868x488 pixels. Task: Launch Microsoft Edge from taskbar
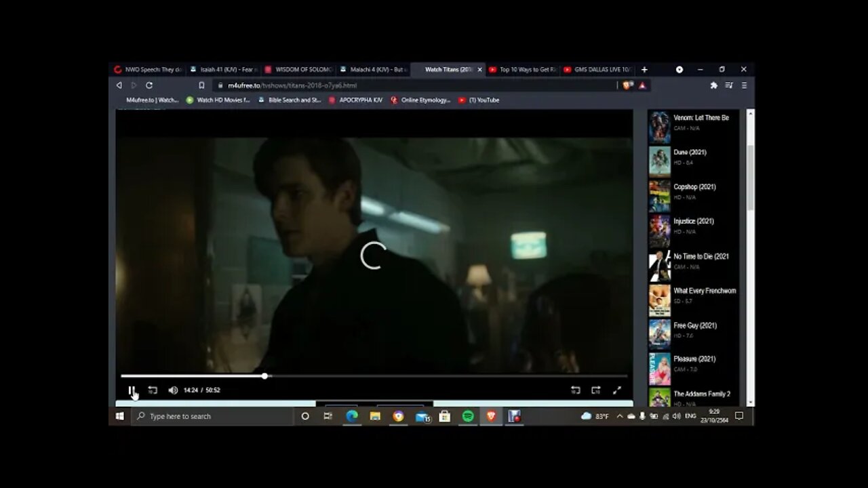(352, 416)
